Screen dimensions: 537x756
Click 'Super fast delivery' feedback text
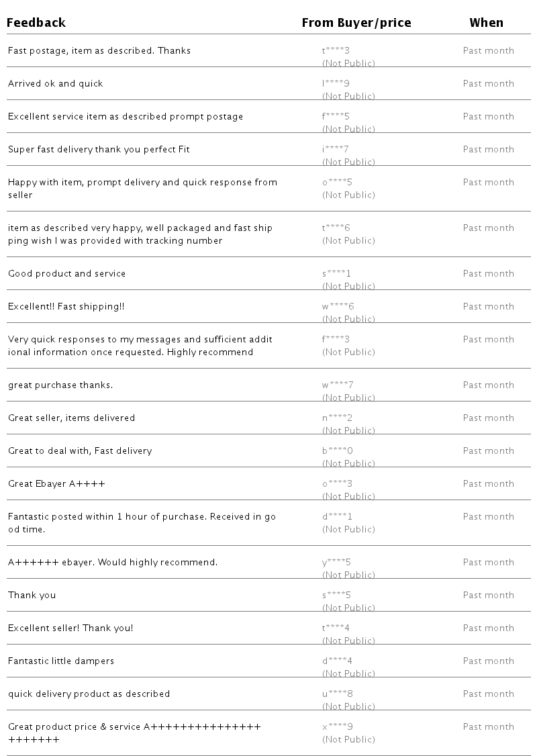tap(99, 150)
